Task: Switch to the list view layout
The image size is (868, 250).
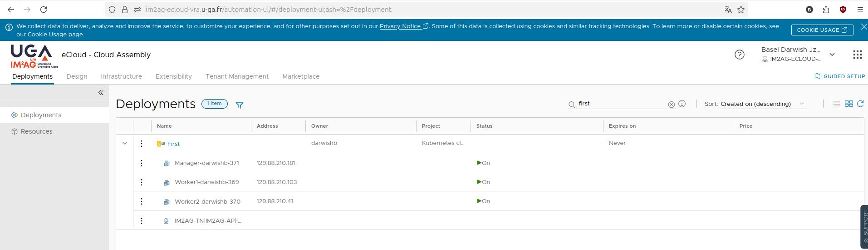Action: [x=836, y=104]
